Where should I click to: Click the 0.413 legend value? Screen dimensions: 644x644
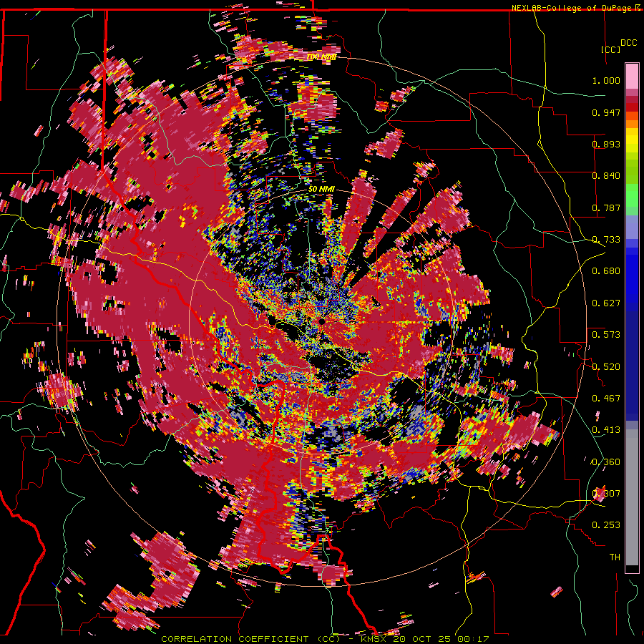(606, 430)
